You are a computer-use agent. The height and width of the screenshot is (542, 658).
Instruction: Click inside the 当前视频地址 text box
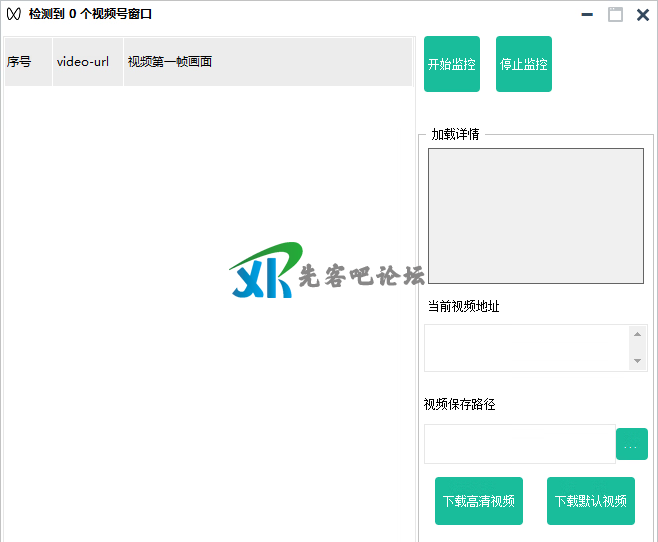[526, 348]
